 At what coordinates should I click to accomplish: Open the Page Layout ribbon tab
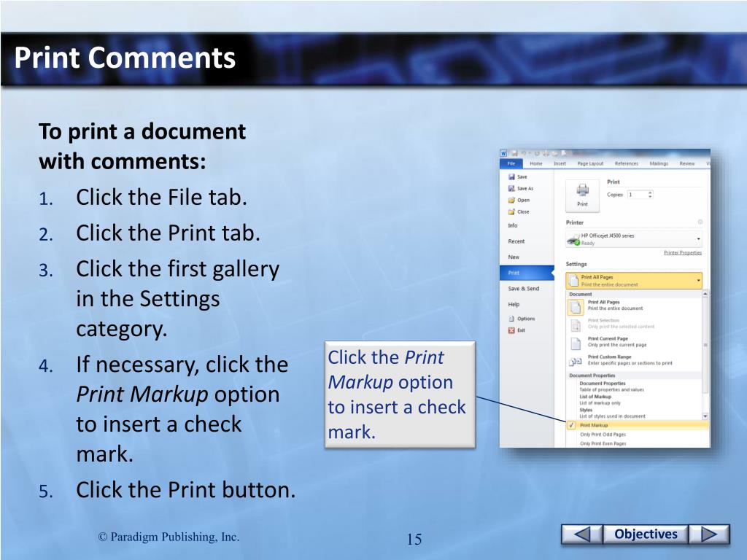click(590, 163)
